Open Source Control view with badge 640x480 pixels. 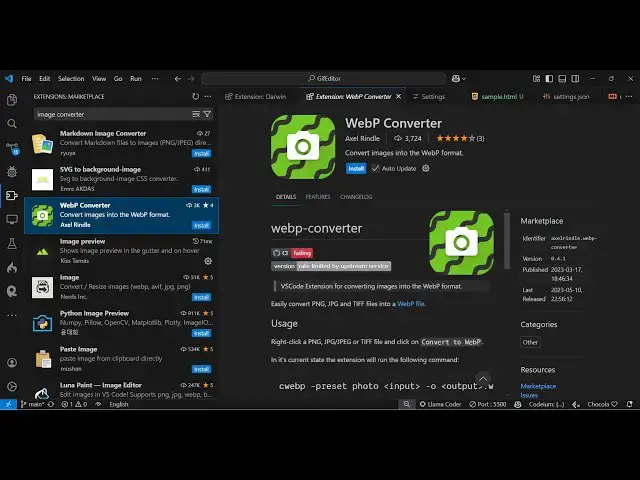tap(12, 148)
